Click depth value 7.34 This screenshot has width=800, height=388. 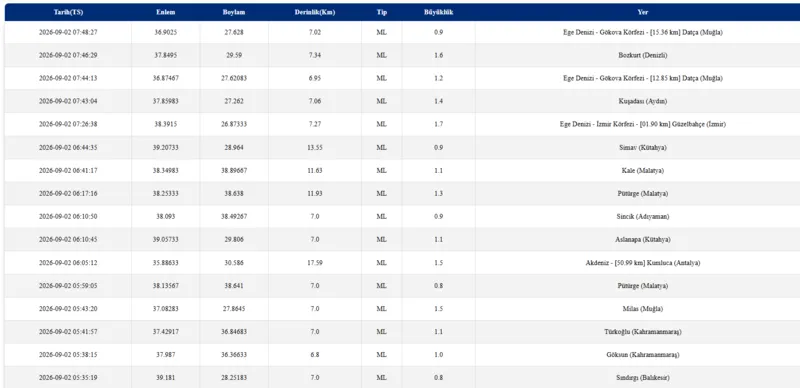click(x=315, y=55)
